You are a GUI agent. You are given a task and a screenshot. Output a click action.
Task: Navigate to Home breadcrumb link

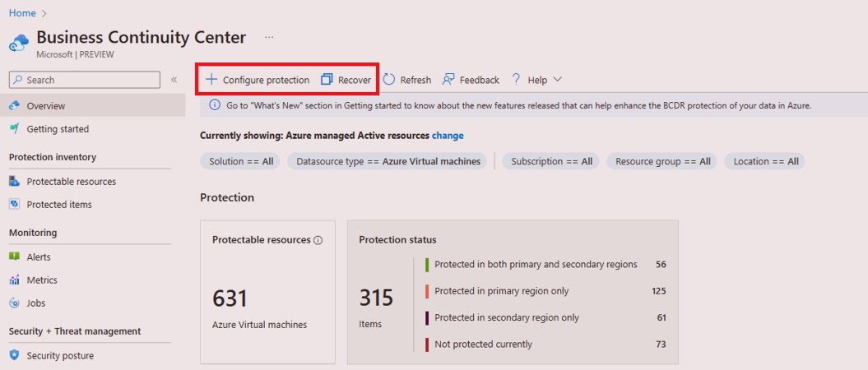[22, 13]
